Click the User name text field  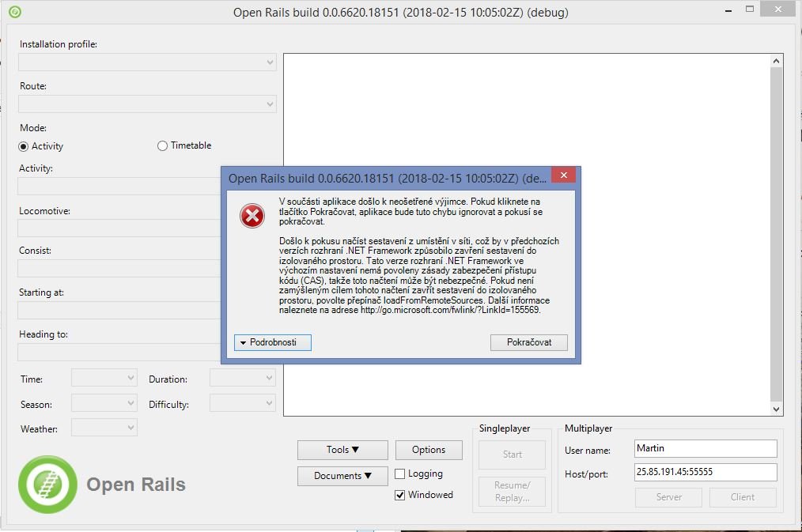(x=706, y=448)
